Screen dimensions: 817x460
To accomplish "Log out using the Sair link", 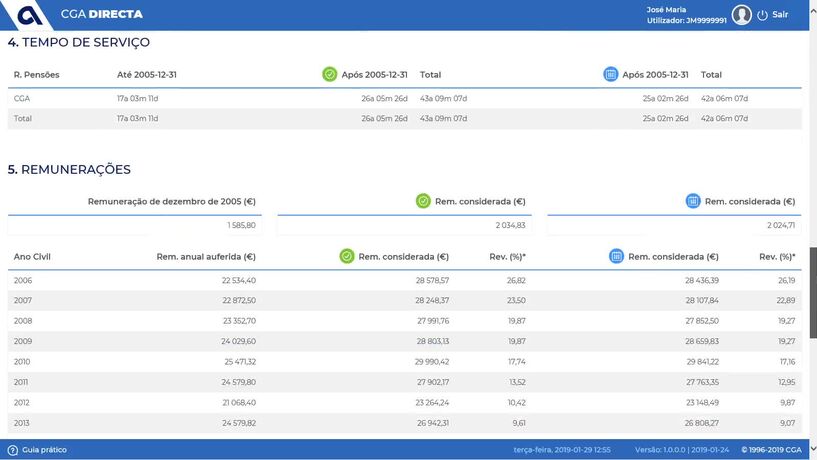I will [x=780, y=15].
